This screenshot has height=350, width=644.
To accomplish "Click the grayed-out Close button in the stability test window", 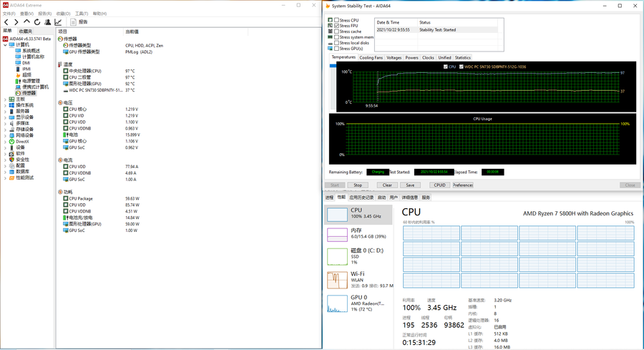I will click(630, 185).
